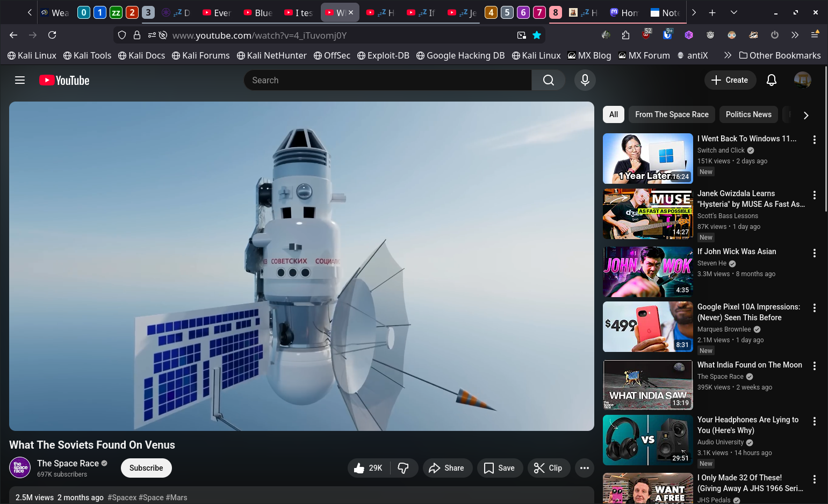Screen dimensions: 828x504
Task: Open more actions ellipsis below video
Action: pyautogui.click(x=584, y=468)
